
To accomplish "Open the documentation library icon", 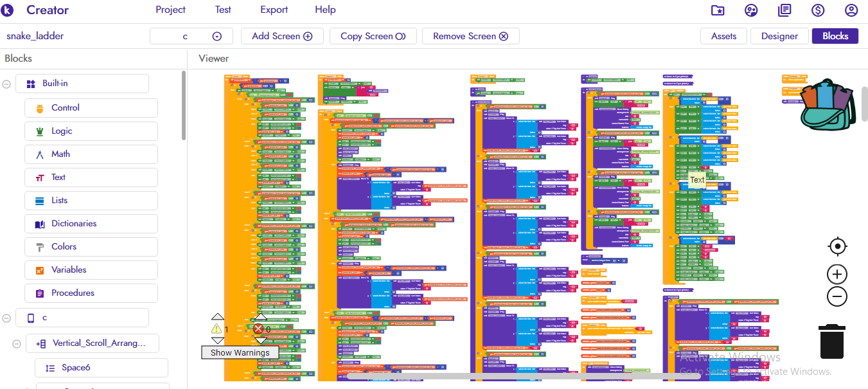I will tap(784, 10).
